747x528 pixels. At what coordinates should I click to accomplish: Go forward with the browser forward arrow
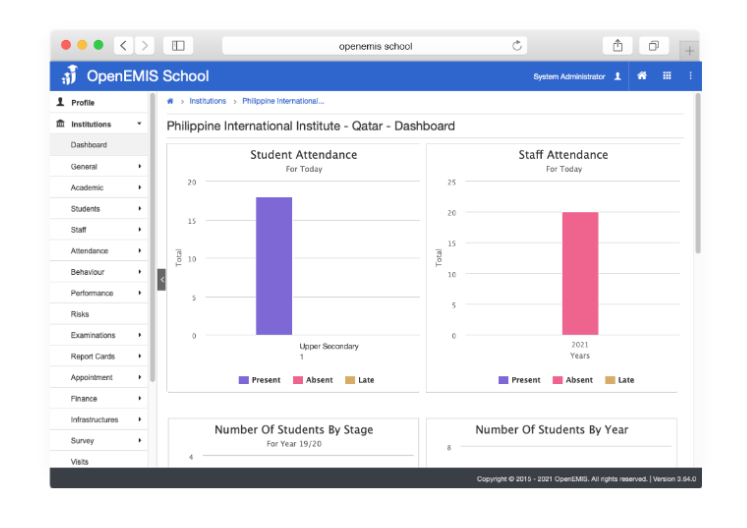pos(144,46)
